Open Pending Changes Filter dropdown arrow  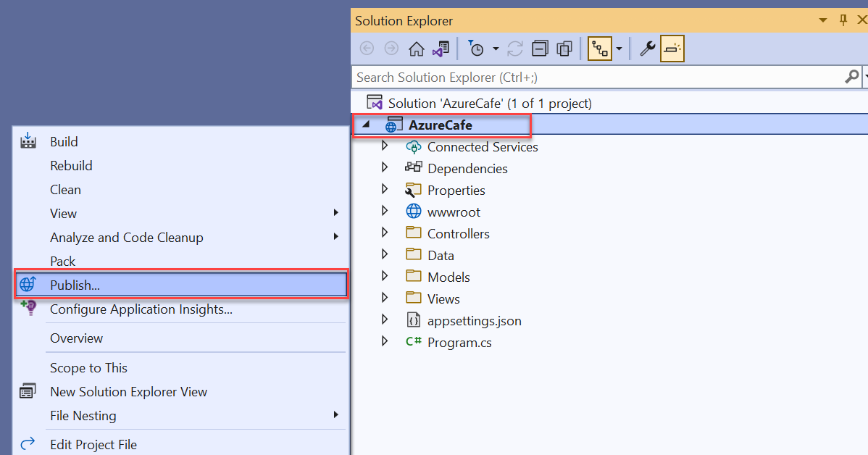pos(496,49)
